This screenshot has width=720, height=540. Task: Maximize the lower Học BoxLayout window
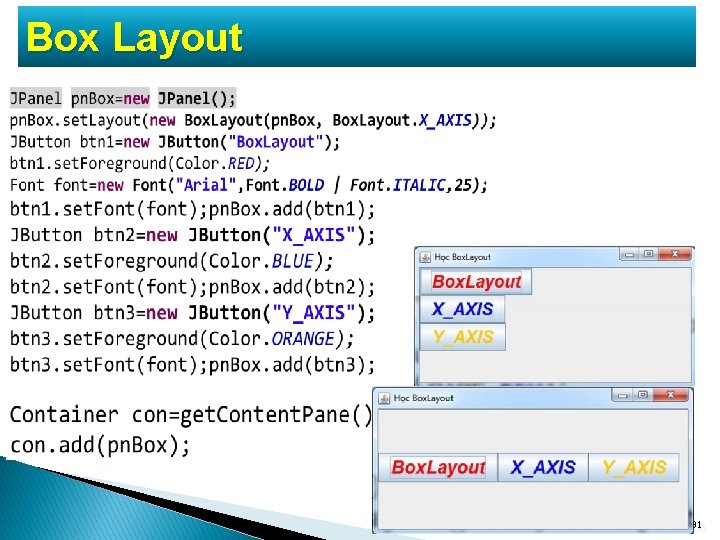pyautogui.click(x=642, y=395)
